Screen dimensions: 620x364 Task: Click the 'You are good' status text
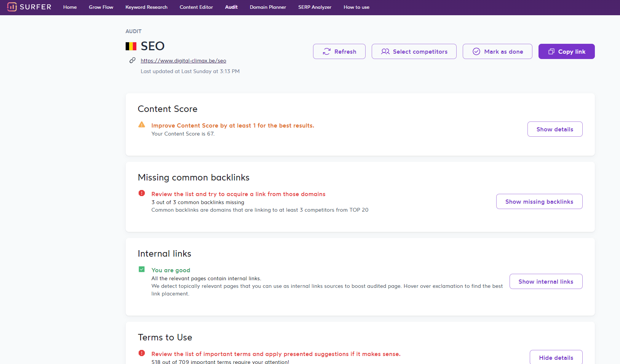[x=171, y=270]
